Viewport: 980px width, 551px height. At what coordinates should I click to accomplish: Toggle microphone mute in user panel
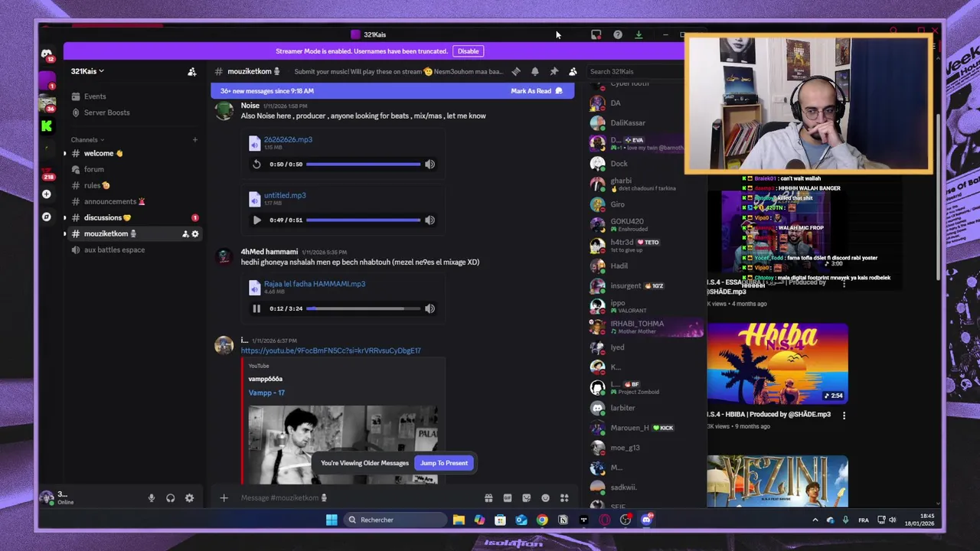click(152, 498)
